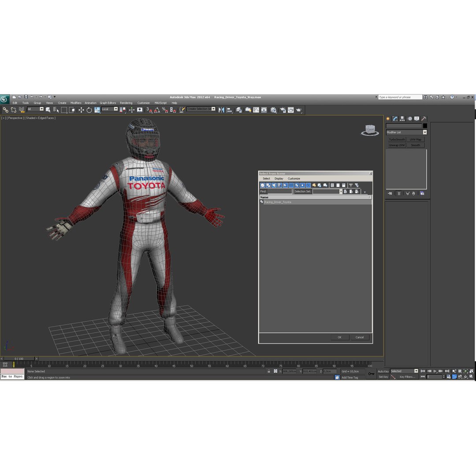The width and height of the screenshot is (476, 476).
Task: Open the MAXScript menu
Action: point(160,103)
